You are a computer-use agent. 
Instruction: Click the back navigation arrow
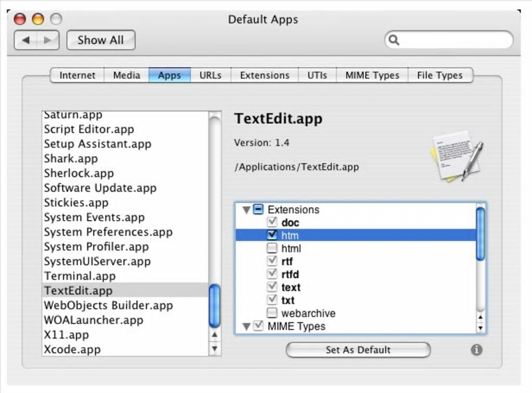pos(26,40)
